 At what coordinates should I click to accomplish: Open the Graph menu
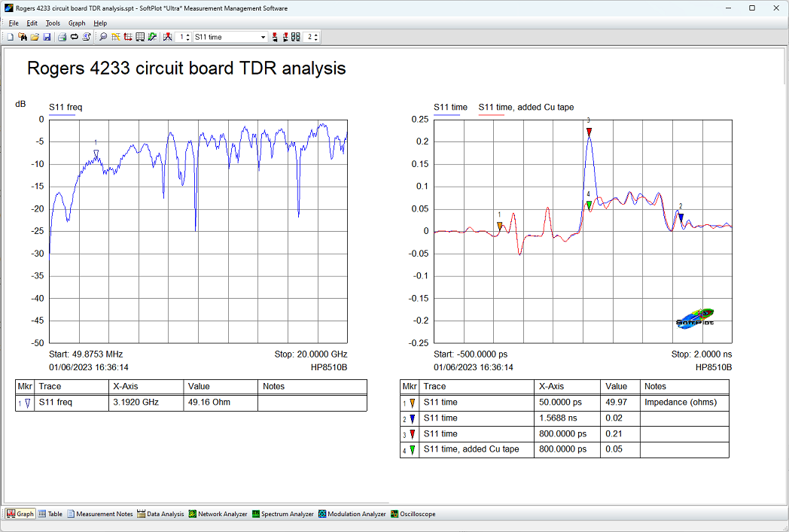pos(77,23)
